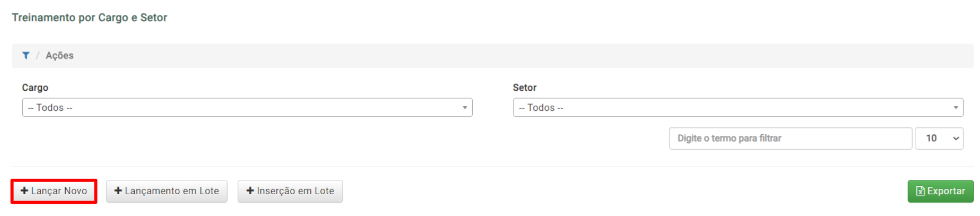Viewport: 980px width, 216px height.
Task: Select the Inserção em Lote button
Action: tap(290, 191)
